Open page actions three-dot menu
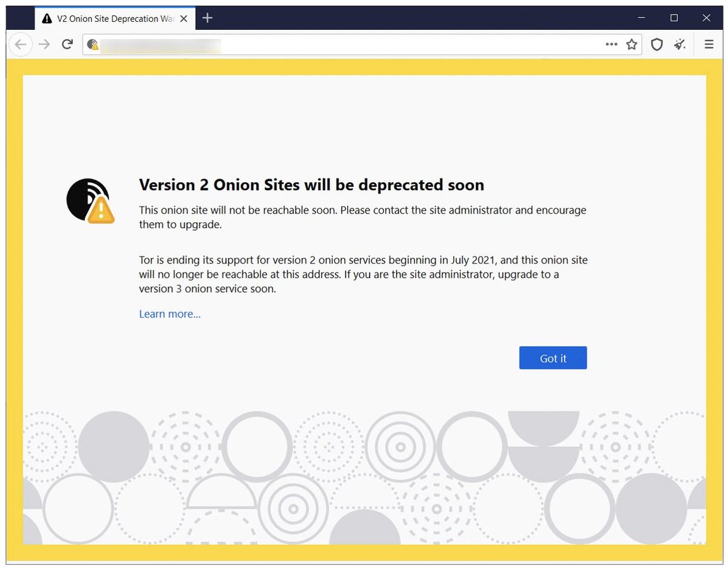 (x=612, y=44)
